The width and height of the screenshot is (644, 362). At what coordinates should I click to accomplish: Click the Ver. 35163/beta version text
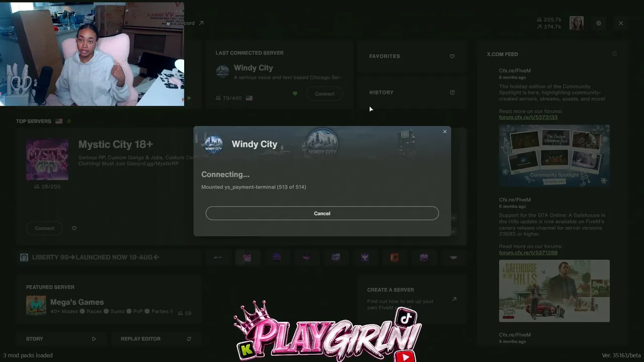(621, 355)
